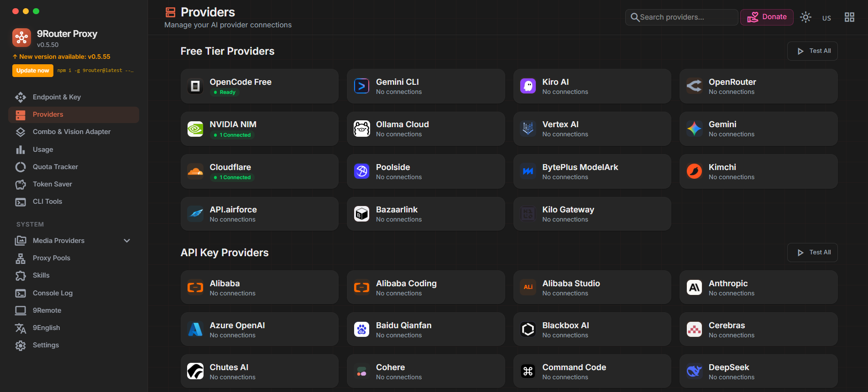Open Endpoint & Key page
The image size is (868, 392).
pos(74,97)
